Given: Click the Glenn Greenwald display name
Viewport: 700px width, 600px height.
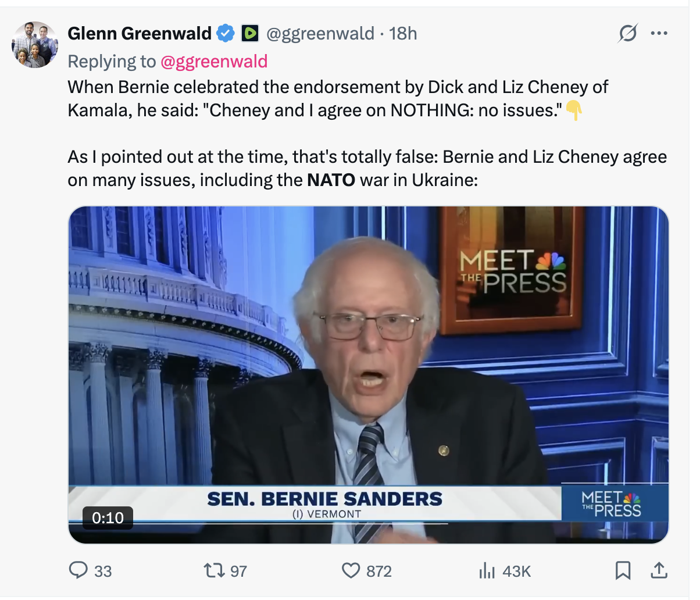Looking at the screenshot, I should click(x=140, y=34).
